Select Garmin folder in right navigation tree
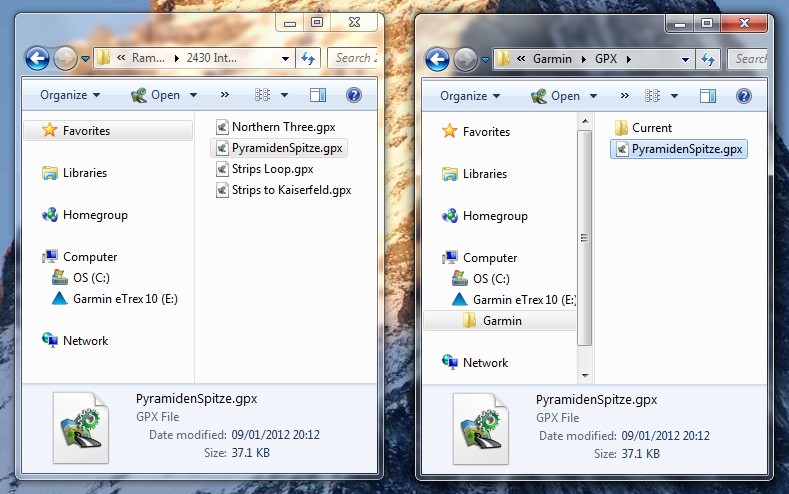The width and height of the screenshot is (789, 494). pyautogui.click(x=502, y=321)
